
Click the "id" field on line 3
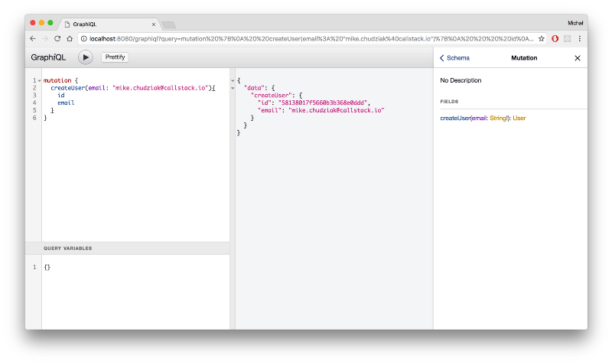(x=61, y=95)
